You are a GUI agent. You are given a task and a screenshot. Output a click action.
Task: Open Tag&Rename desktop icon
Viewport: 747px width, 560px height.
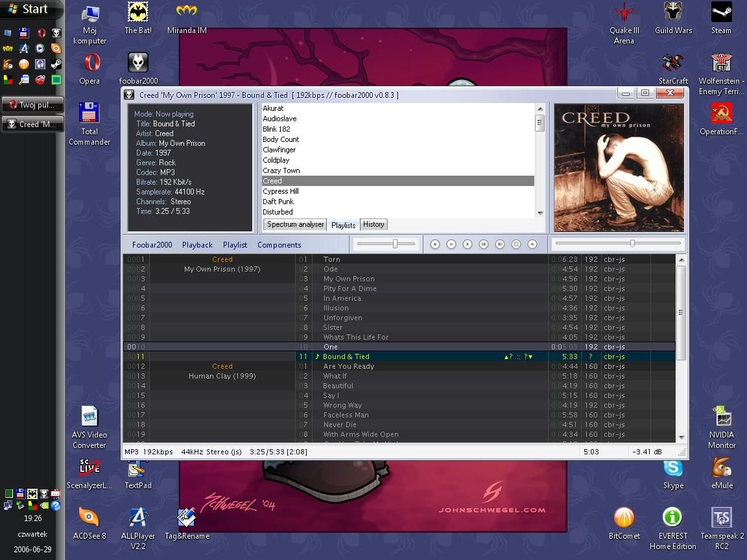pos(187,523)
